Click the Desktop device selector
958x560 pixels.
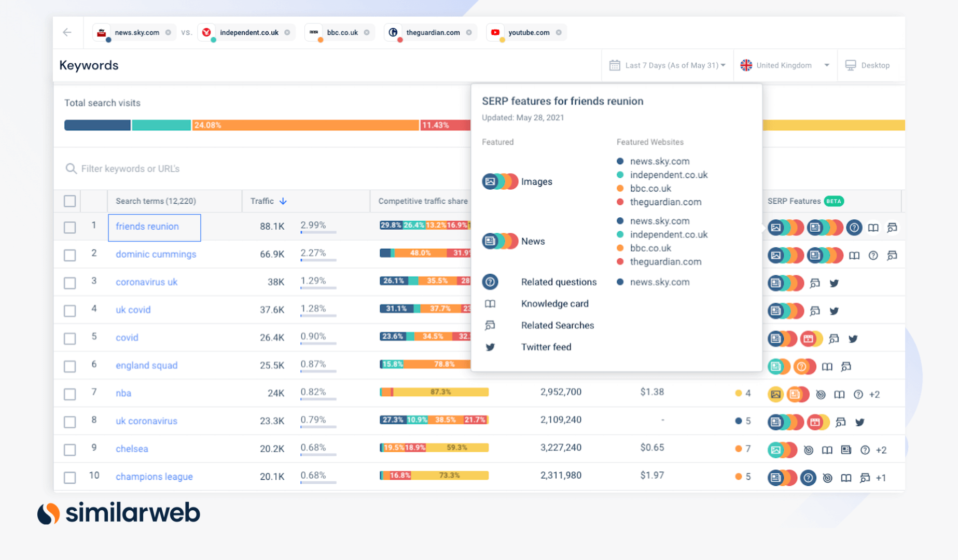868,65
